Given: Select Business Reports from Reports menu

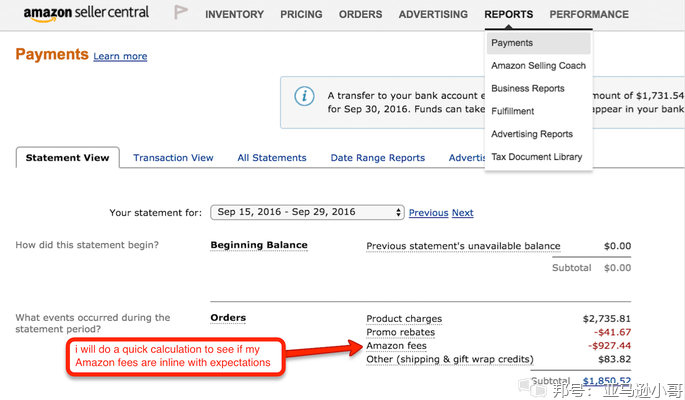Looking at the screenshot, I should click(528, 89).
